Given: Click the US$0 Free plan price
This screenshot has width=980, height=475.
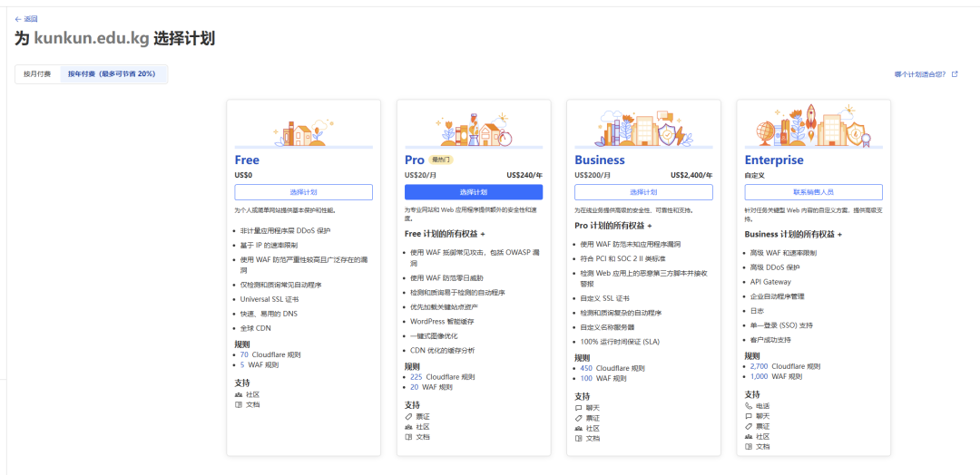Looking at the screenshot, I should click(244, 175).
